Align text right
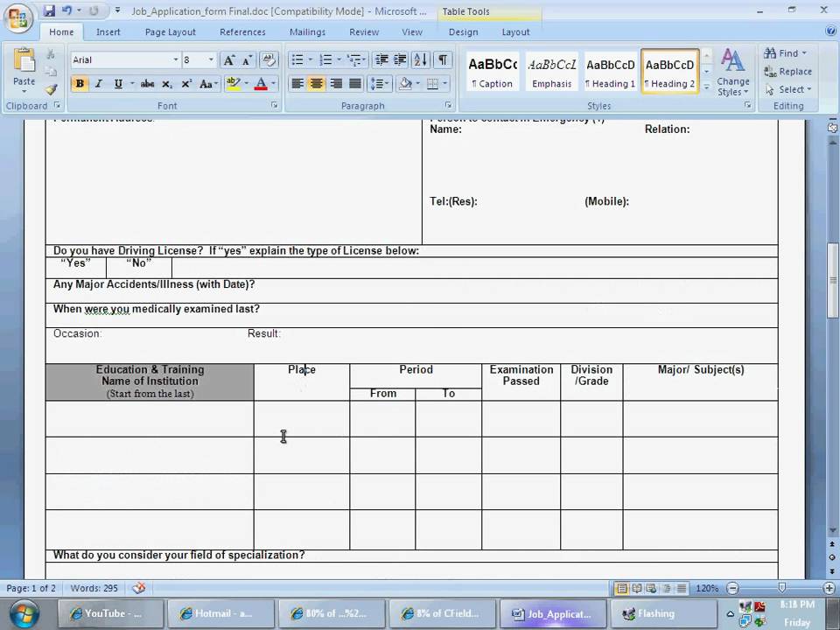The image size is (840, 630). tap(336, 84)
